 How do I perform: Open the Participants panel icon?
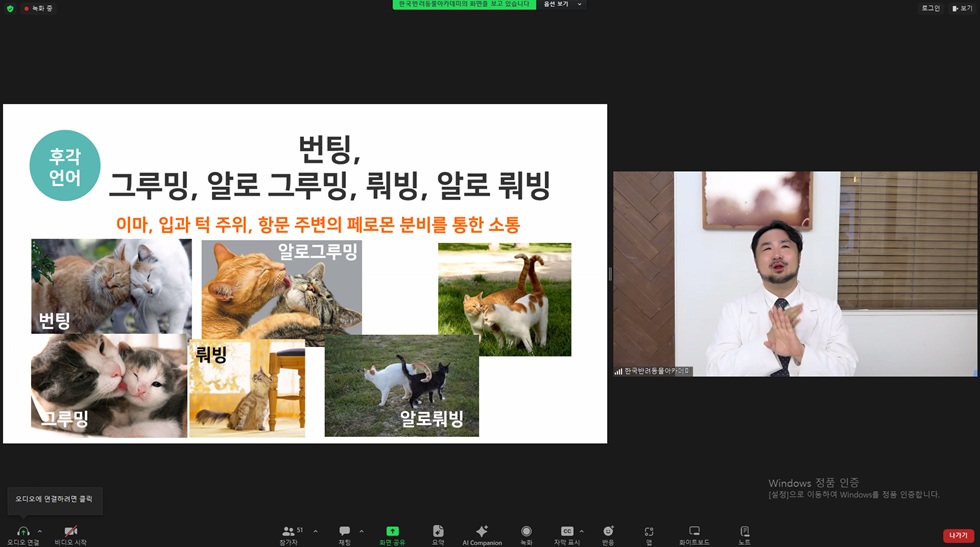tap(288, 531)
